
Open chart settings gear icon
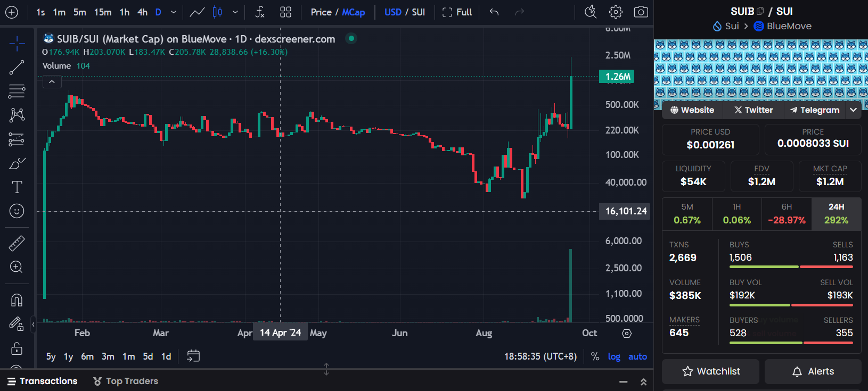616,12
